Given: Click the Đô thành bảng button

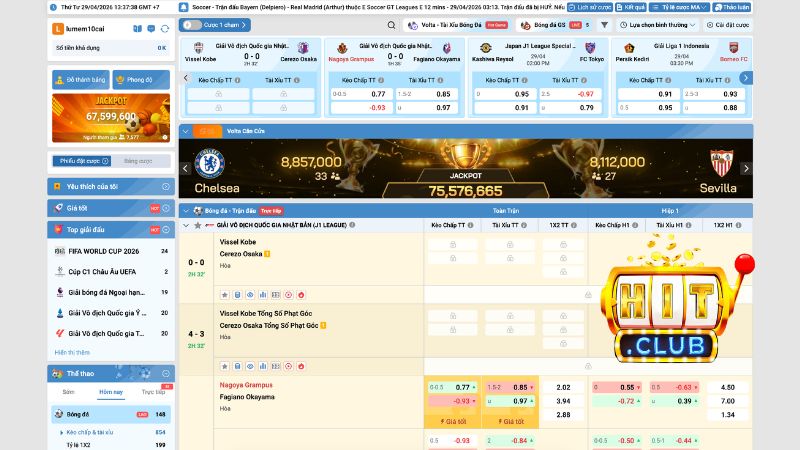Looking at the screenshot, I should pyautogui.click(x=81, y=80).
